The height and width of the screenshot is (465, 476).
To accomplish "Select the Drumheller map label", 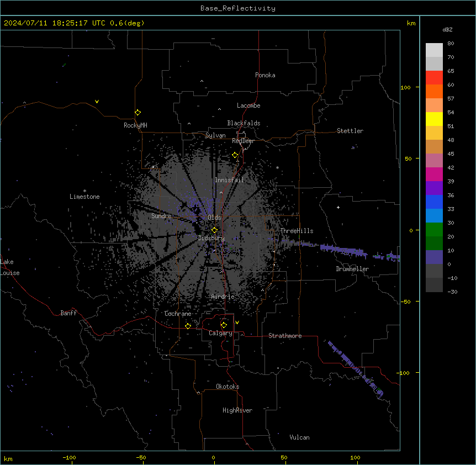I will tap(352, 269).
